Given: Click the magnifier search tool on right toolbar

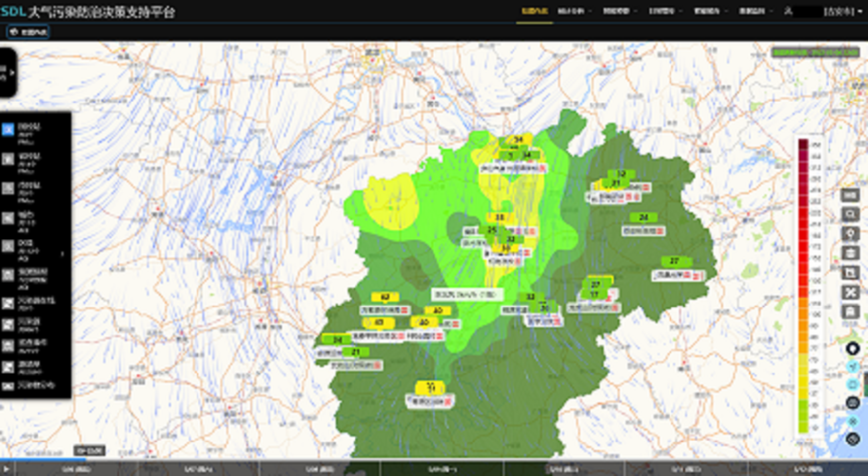Looking at the screenshot, I should coord(850,215).
